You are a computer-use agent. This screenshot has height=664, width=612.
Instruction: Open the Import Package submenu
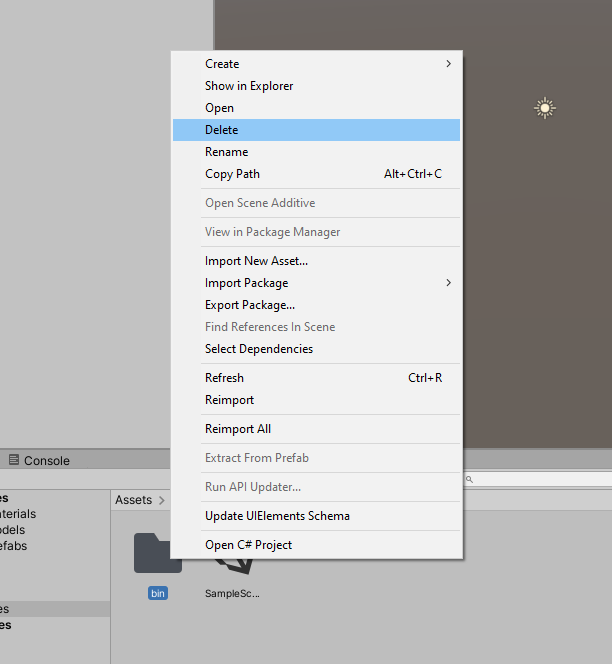pyautogui.click(x=316, y=283)
